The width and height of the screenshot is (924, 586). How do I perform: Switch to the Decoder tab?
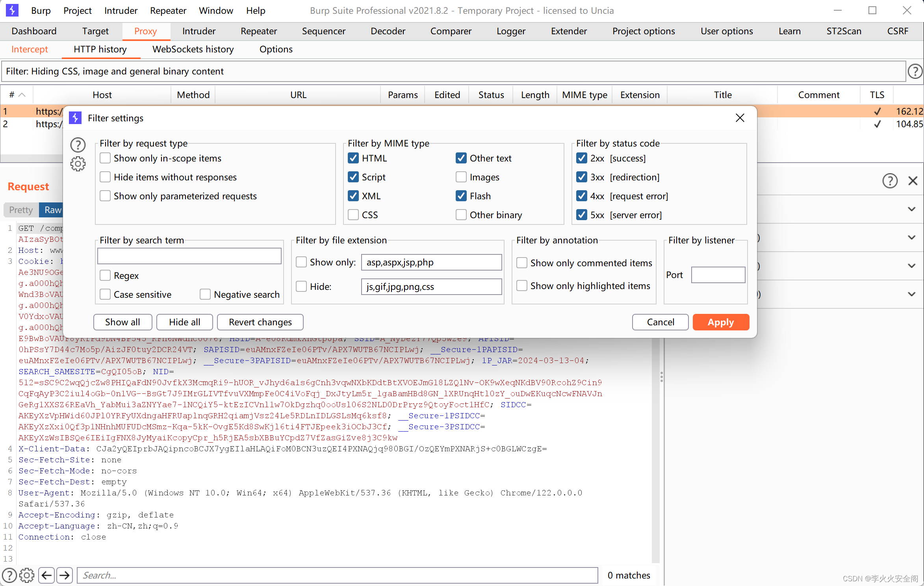(388, 31)
